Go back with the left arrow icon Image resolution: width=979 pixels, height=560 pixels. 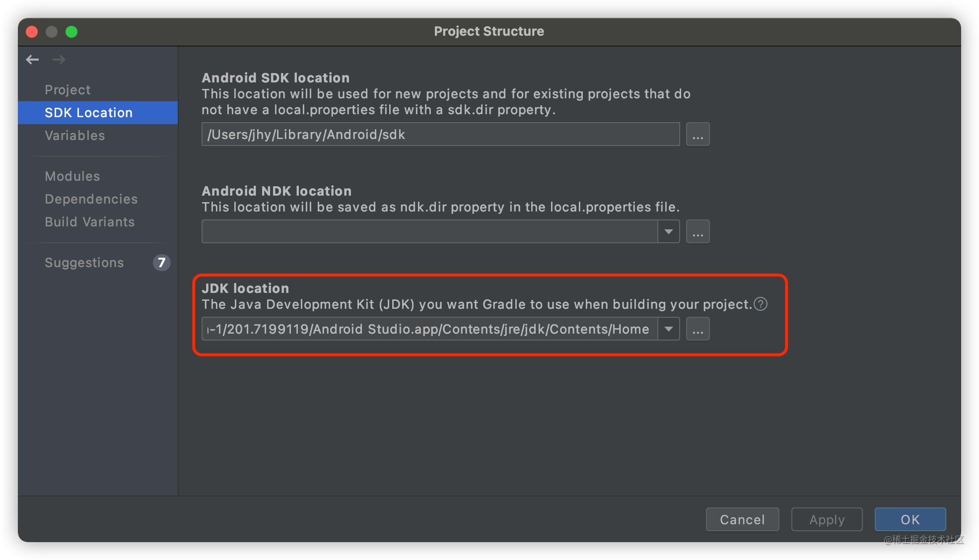point(33,60)
